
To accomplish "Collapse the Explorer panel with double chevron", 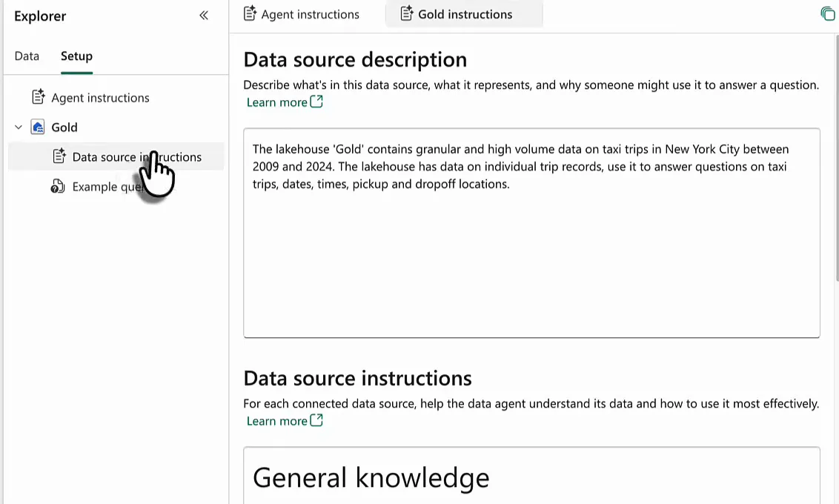I will 204,16.
